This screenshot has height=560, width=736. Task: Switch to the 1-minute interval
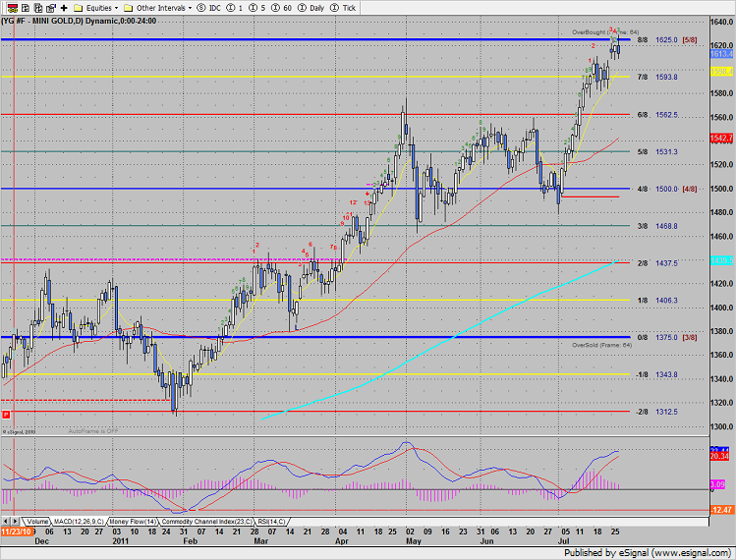pyautogui.click(x=235, y=8)
